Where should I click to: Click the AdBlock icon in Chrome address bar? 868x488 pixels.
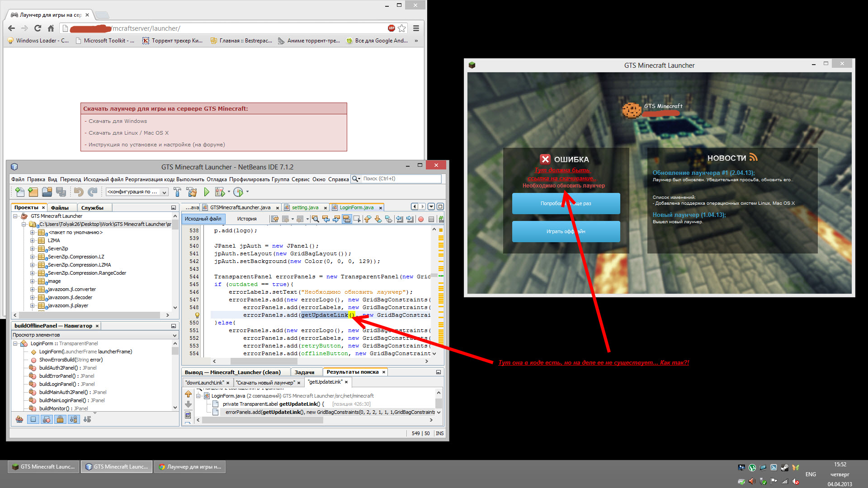pyautogui.click(x=391, y=28)
